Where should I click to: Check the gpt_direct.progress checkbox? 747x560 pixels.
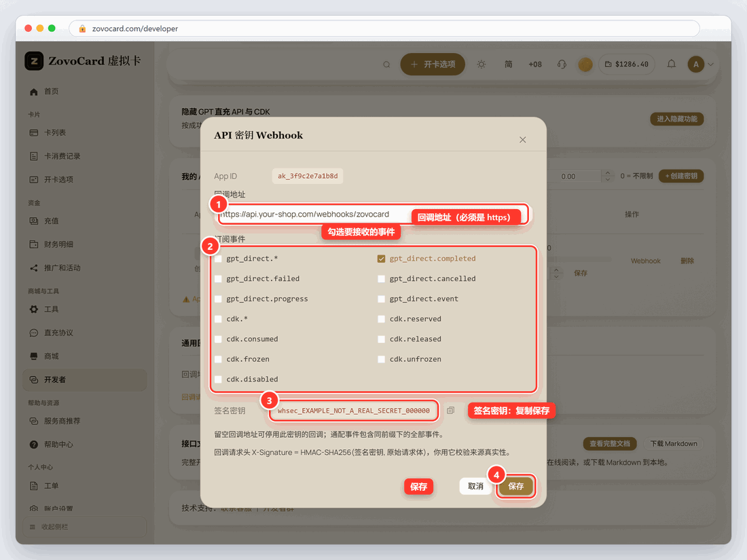pos(218,299)
